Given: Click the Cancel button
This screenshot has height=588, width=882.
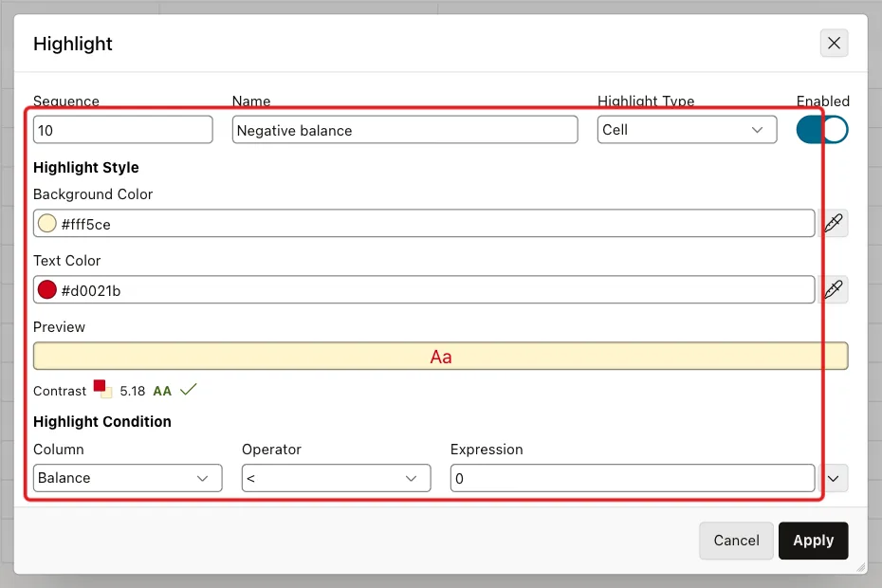Looking at the screenshot, I should point(736,541).
